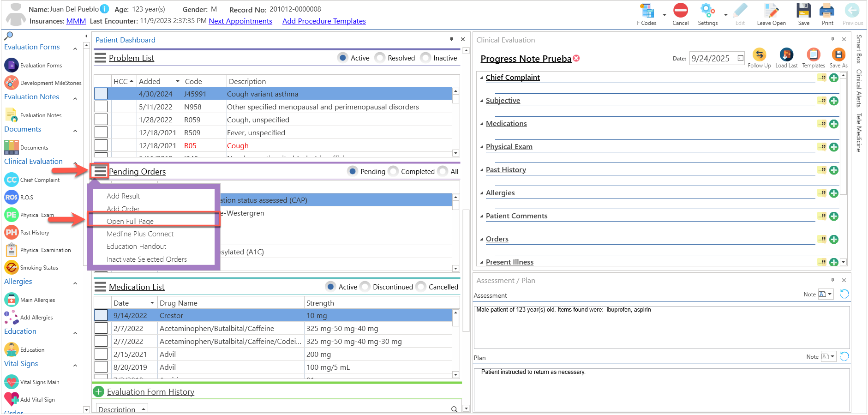Save the record with the floppy icon

coord(804,10)
